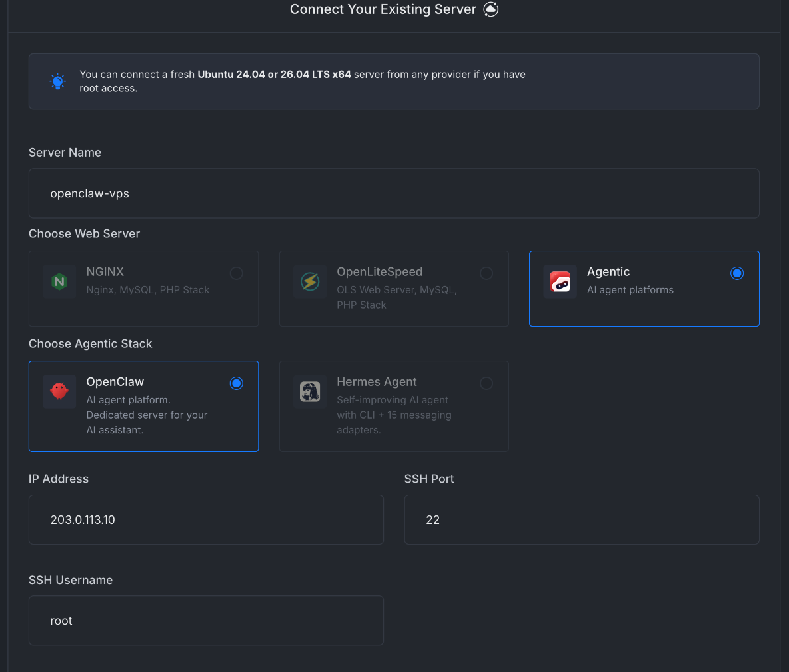Click the "AI agent platforms" description
This screenshot has height=672, width=789.
630,290
